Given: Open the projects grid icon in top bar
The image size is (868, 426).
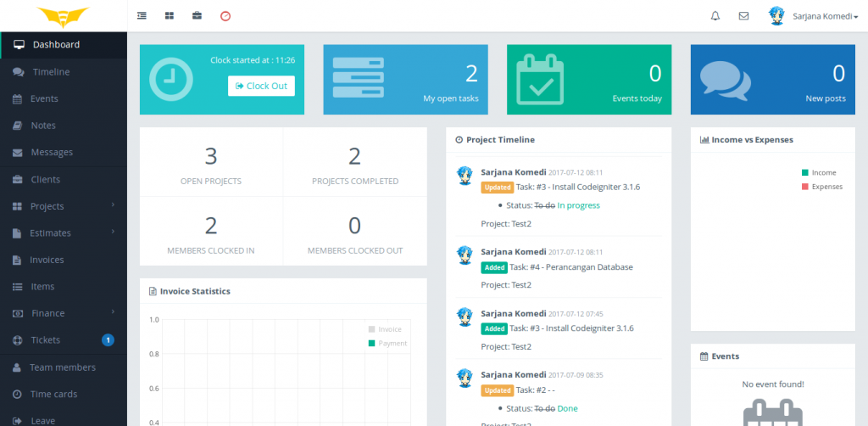Looking at the screenshot, I should [170, 15].
